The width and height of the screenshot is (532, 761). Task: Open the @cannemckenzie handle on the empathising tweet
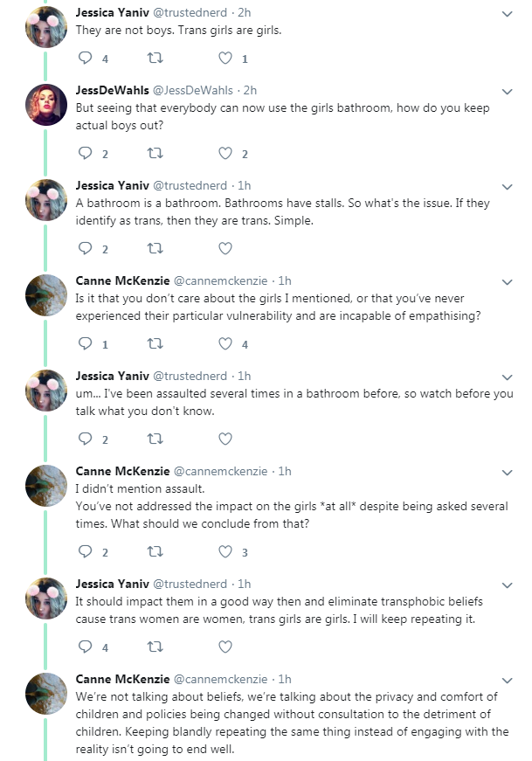coord(220,280)
